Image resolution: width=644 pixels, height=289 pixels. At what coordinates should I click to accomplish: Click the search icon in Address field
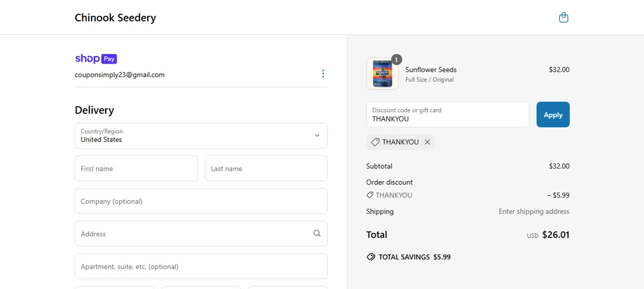(x=317, y=234)
